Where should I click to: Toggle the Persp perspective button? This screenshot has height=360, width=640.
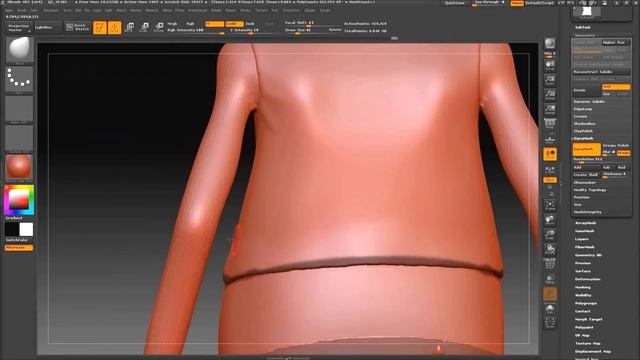(x=550, y=124)
